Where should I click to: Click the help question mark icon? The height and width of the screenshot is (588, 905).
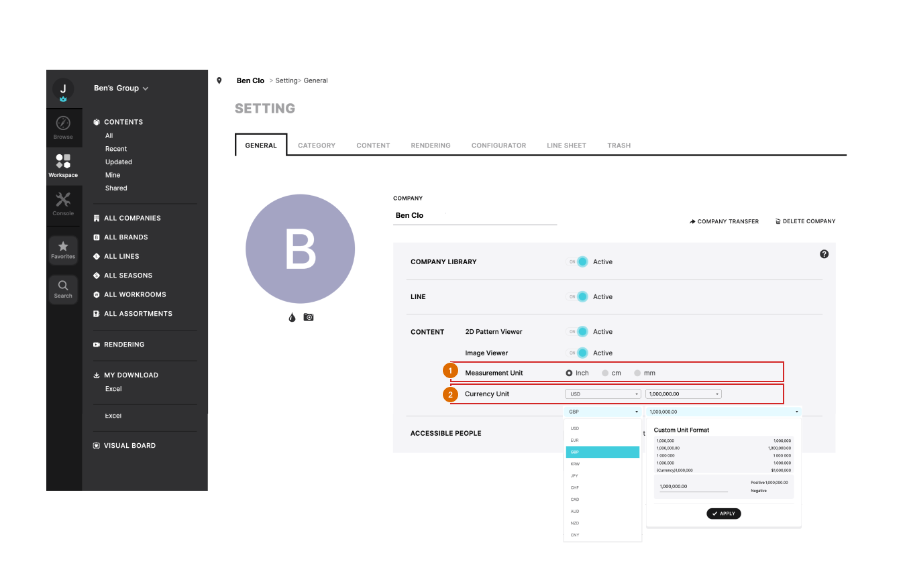(824, 254)
